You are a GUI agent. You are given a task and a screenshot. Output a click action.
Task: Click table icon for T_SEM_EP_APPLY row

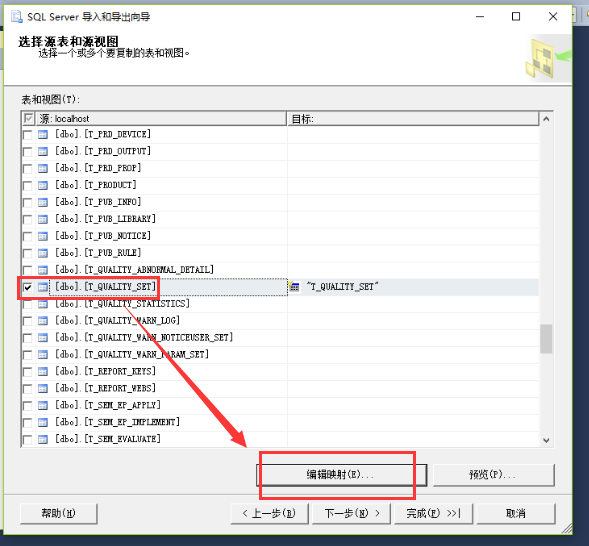coord(43,405)
